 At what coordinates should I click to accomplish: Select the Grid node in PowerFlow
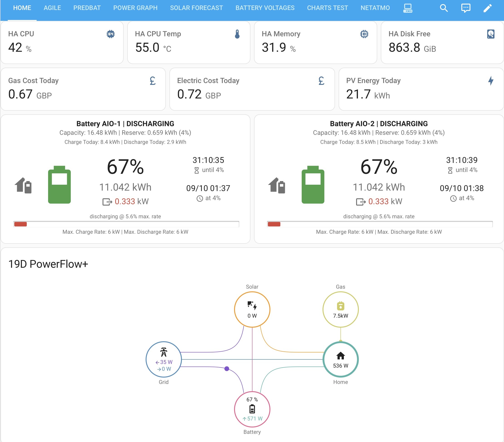(164, 359)
